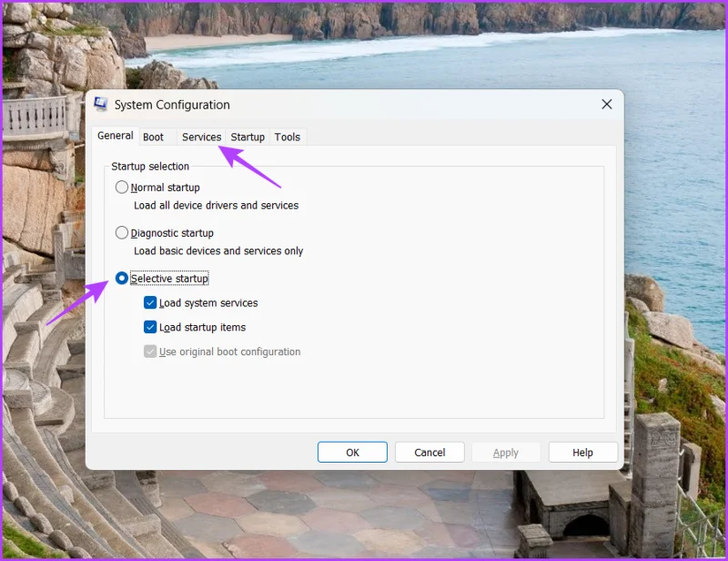Click the Use original boot configuration checkbox
This screenshot has height=561, width=728.
point(150,352)
